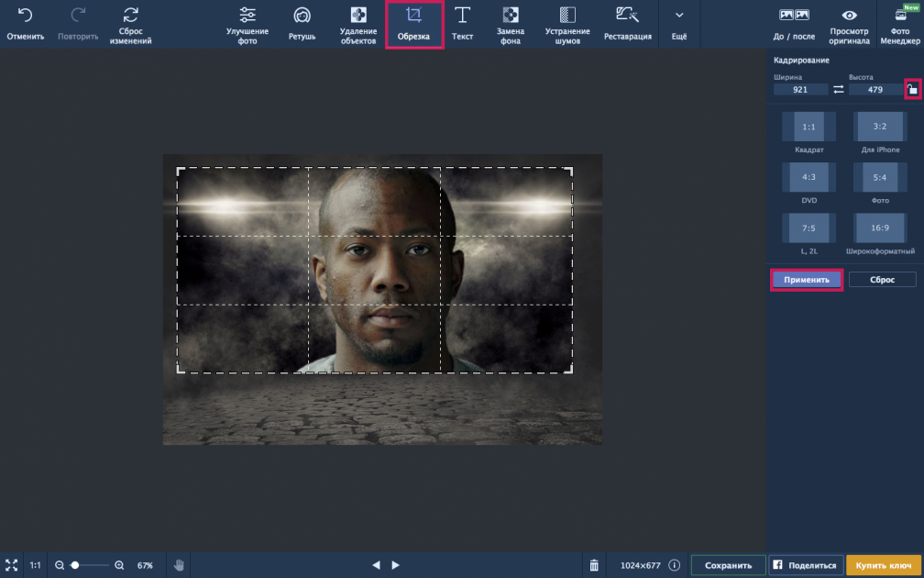Open the Фото Менеджер
Screen dimensions: 924x578
[x=900, y=26]
